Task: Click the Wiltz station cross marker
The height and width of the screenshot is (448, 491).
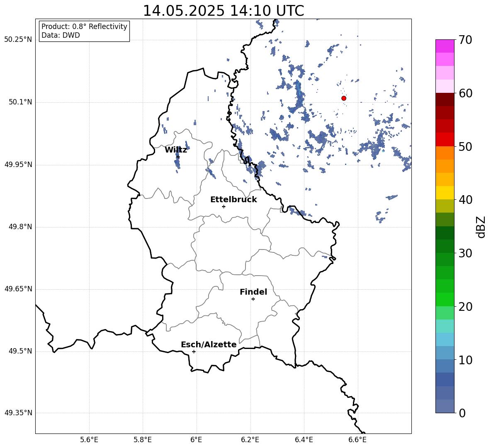Action: (178, 157)
